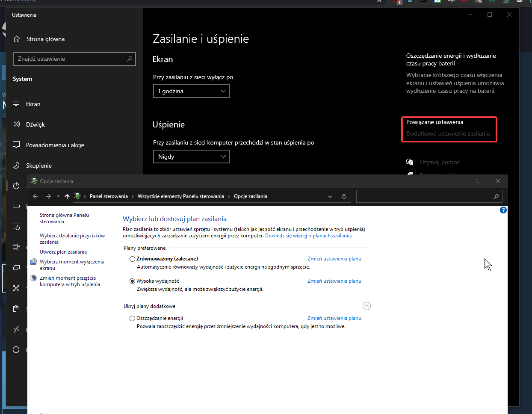Open help via blue question mark icon

pos(503,210)
